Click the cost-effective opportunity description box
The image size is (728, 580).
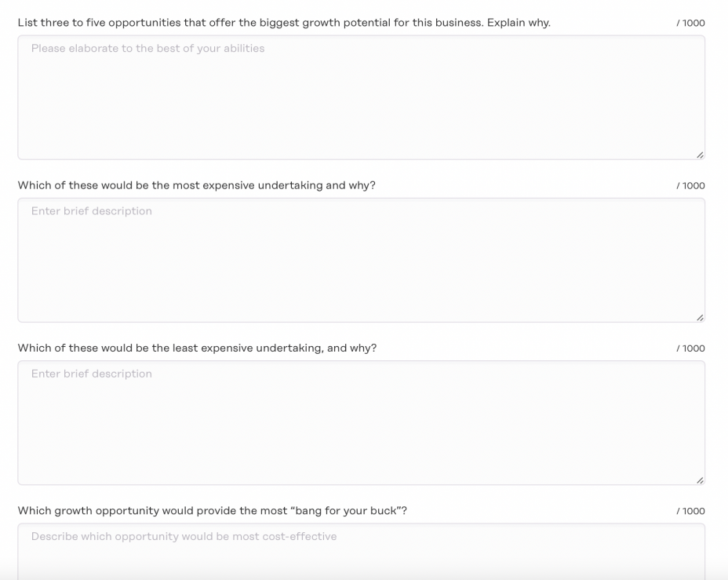pos(362,549)
